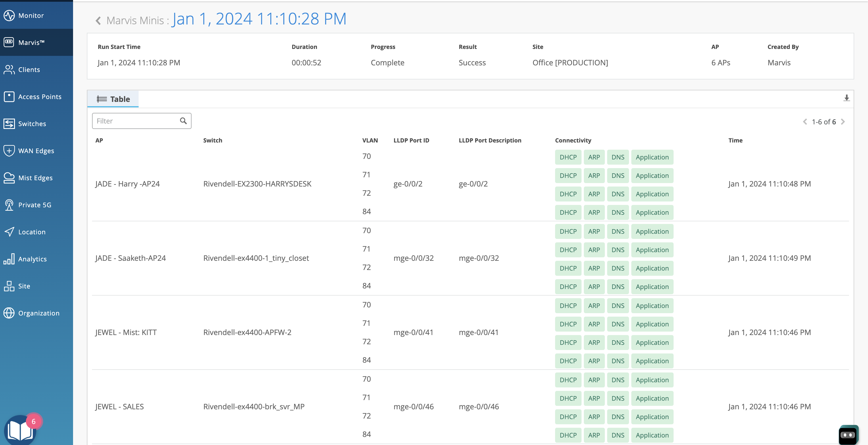
Task: Click the download table icon
Action: 846,98
